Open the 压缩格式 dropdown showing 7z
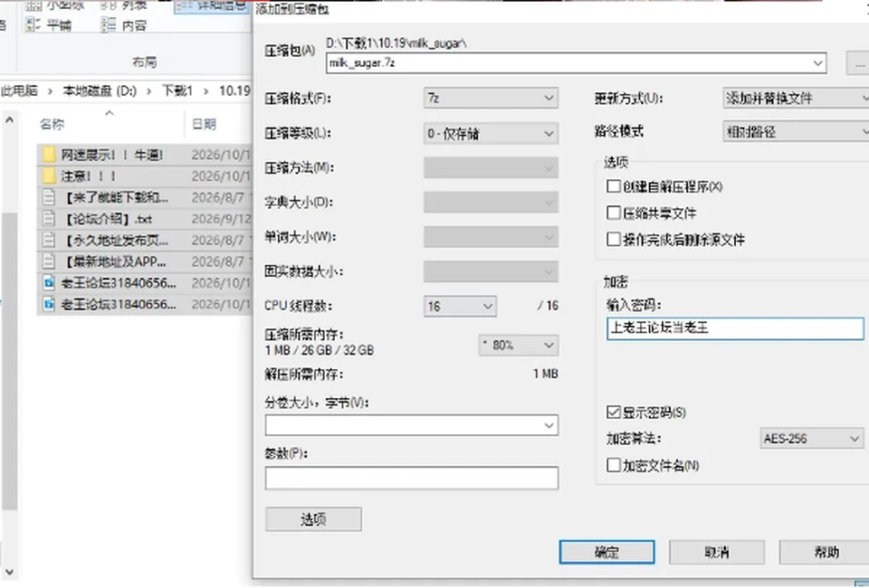 point(491,98)
